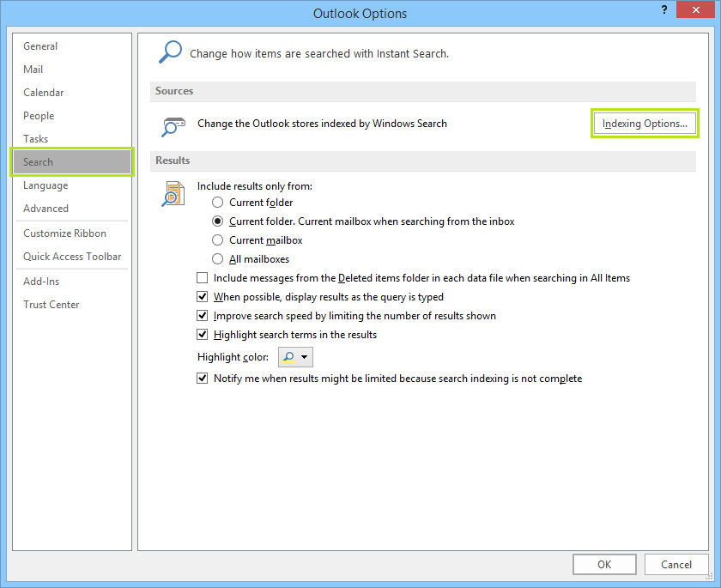Disable displaying results as the query is typed
The height and width of the screenshot is (588, 721).
tap(202, 296)
